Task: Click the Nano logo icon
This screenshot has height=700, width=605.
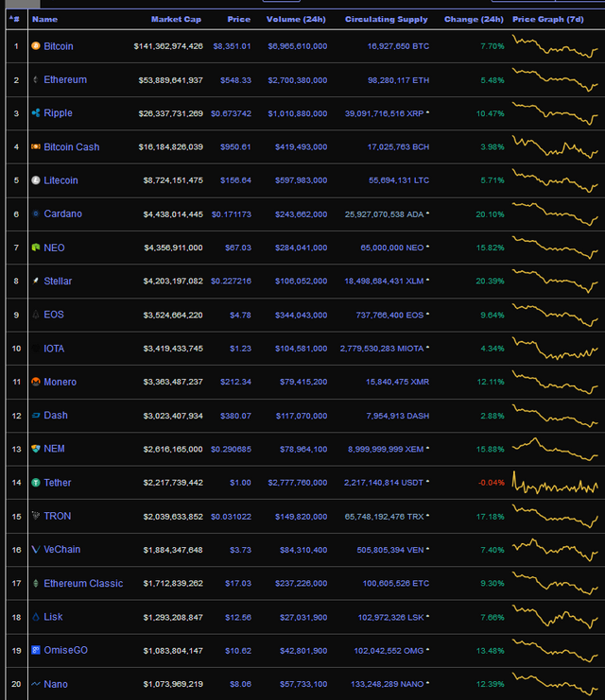Action: [36, 684]
